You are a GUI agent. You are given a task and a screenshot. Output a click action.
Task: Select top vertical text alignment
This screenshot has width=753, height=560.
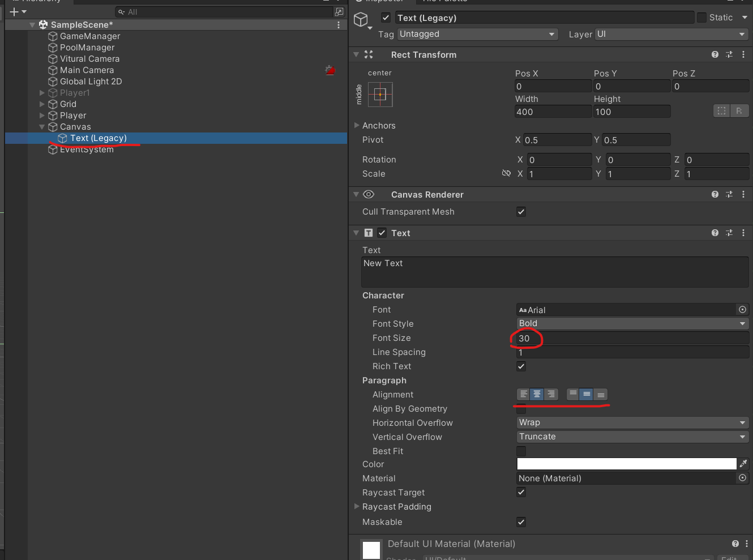(573, 394)
